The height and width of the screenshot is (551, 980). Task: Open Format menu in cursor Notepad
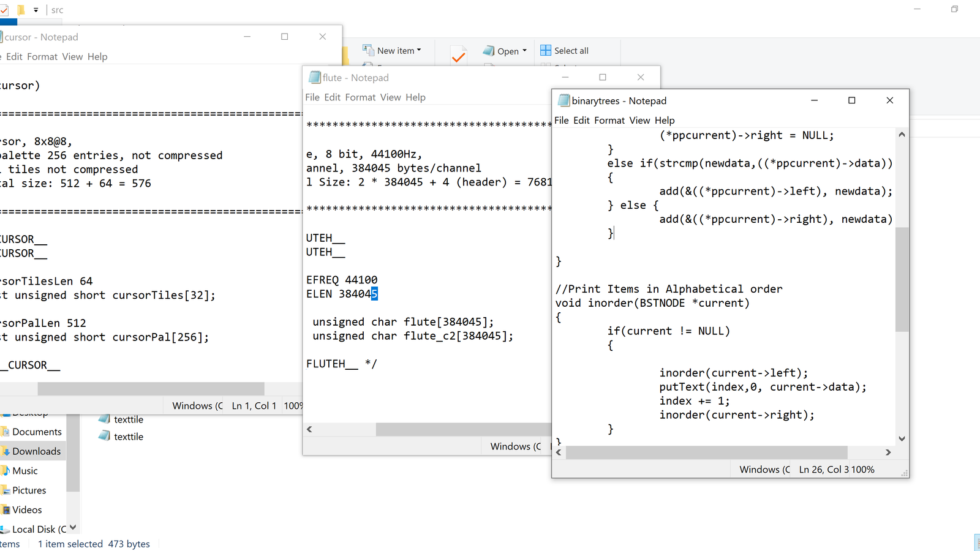[x=42, y=57]
